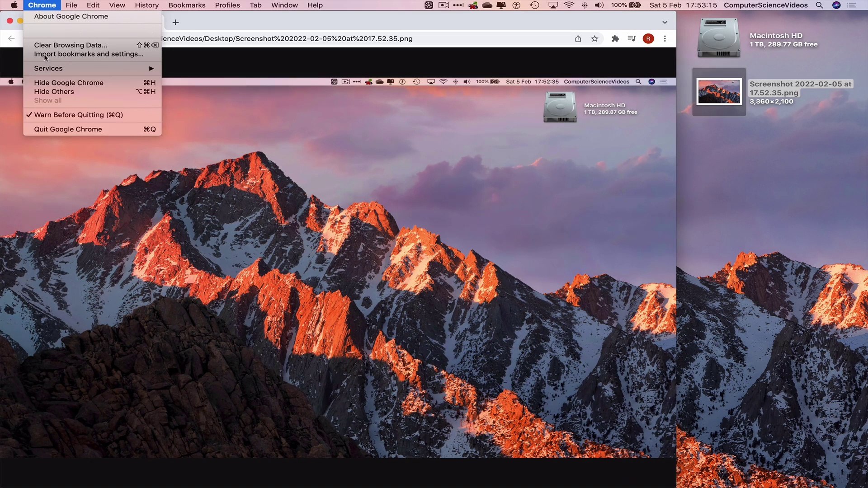The height and width of the screenshot is (488, 868).
Task: Select the Screenshot PNG desktop thumbnail
Action: point(719,92)
